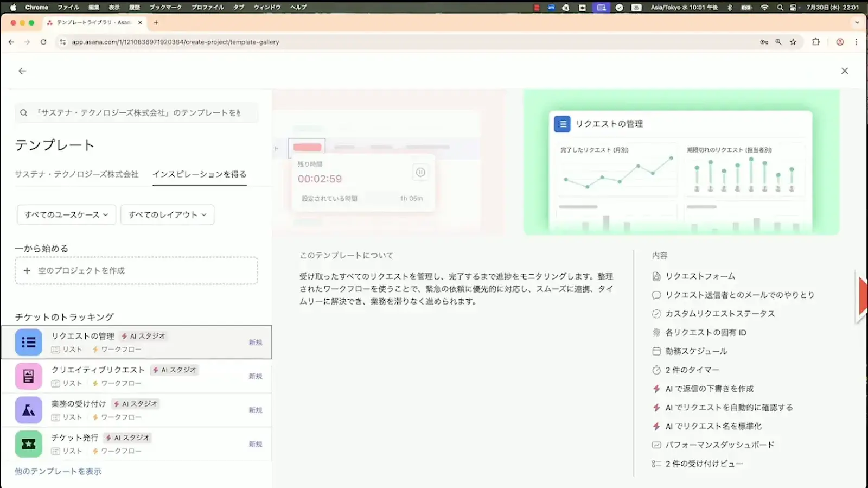Reload the page in Chrome
Image resolution: width=868 pixels, height=488 pixels.
pyautogui.click(x=43, y=42)
